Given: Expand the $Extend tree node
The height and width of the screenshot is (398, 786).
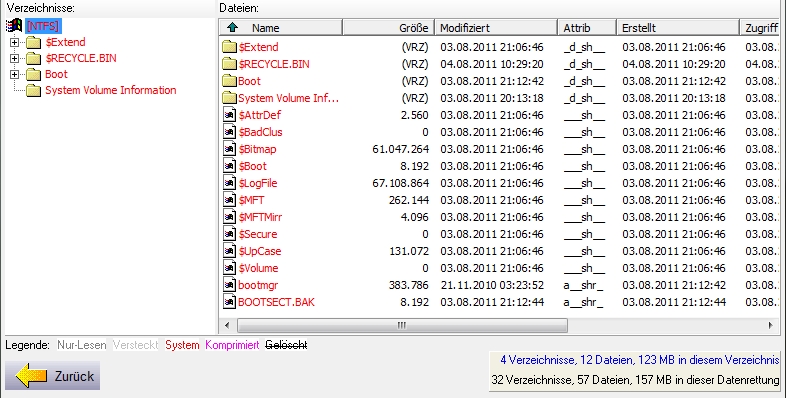Looking at the screenshot, I should point(15,43).
